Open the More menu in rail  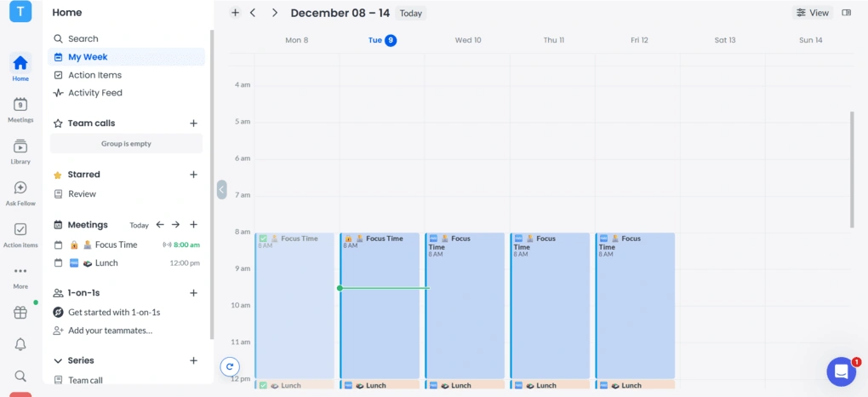click(20, 275)
